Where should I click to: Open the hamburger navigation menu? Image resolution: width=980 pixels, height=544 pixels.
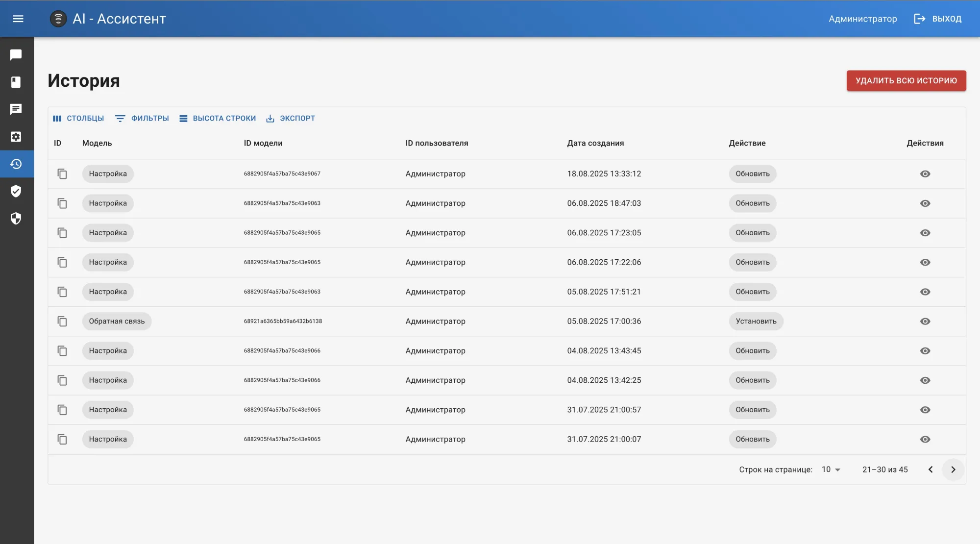click(x=18, y=19)
